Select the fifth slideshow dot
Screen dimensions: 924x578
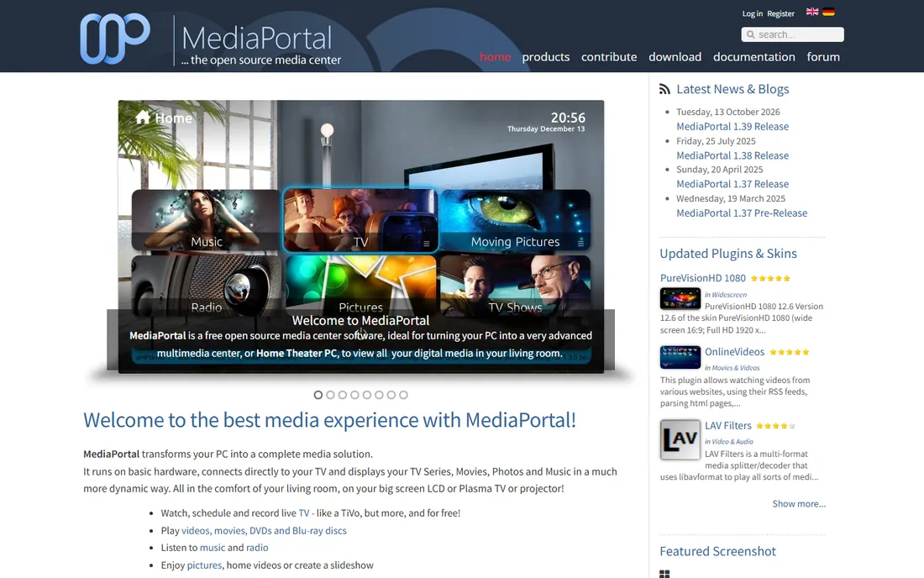pos(367,395)
